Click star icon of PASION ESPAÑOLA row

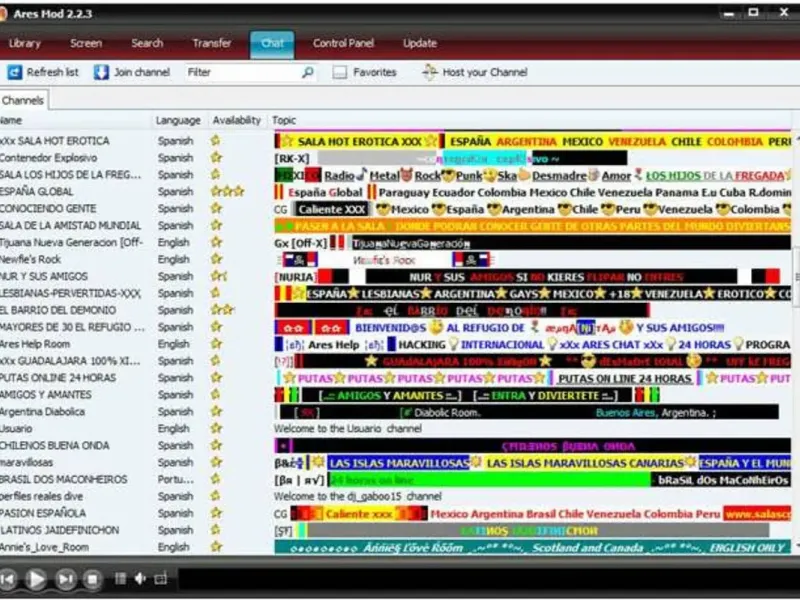pos(216,513)
